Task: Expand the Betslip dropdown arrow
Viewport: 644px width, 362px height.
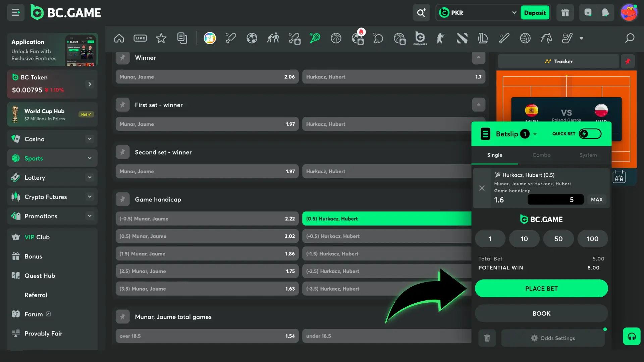Action: pos(535,134)
